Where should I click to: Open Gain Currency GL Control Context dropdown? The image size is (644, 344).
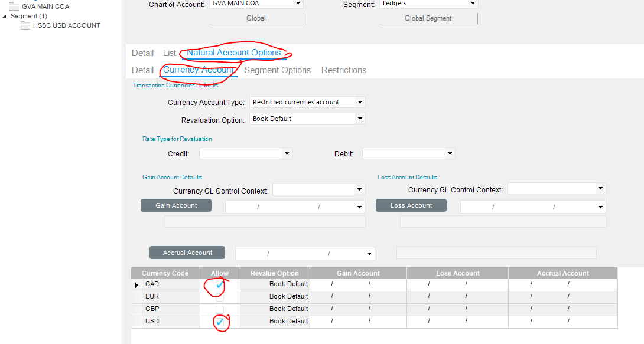coord(359,189)
